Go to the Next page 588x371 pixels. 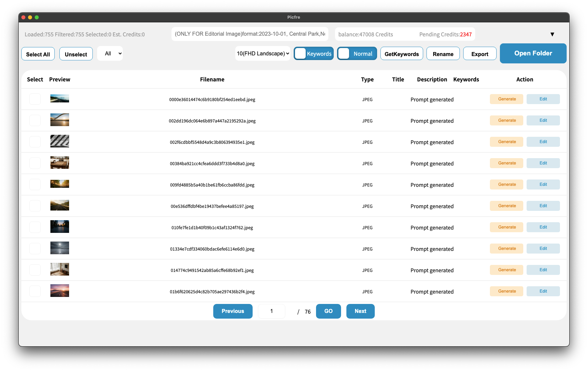click(x=360, y=311)
